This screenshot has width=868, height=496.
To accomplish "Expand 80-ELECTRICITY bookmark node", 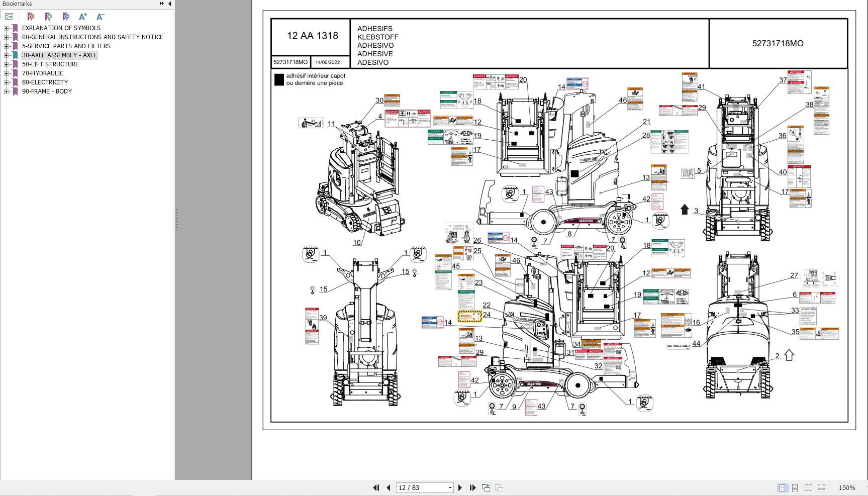I will click(6, 82).
